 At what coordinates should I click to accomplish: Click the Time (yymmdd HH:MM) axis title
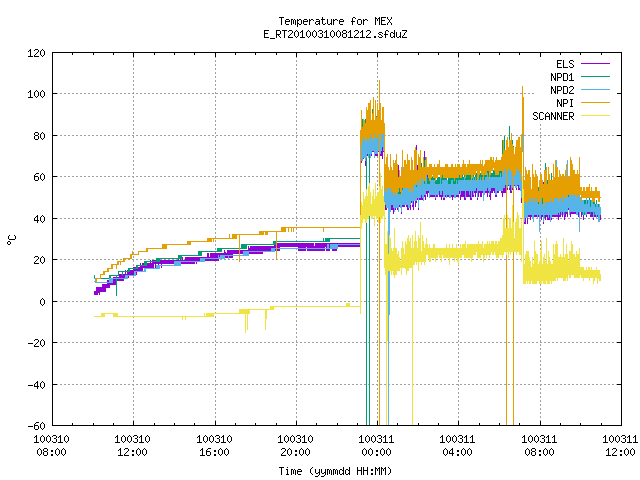[x=336, y=471]
